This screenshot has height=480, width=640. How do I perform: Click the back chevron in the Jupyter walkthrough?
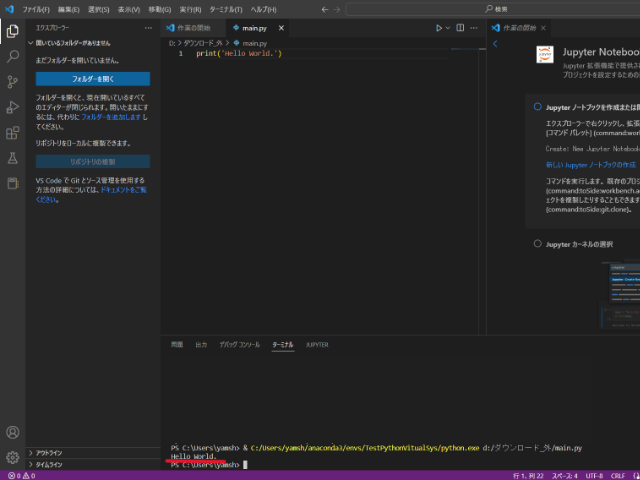click(x=495, y=44)
